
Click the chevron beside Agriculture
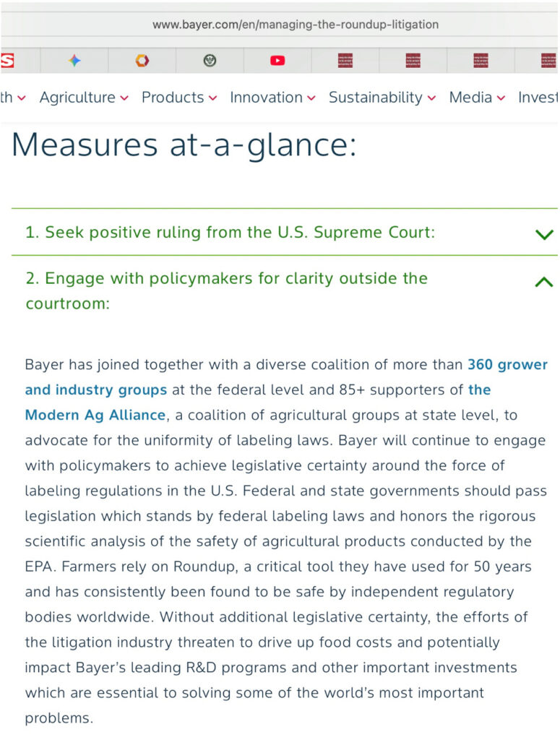point(124,98)
